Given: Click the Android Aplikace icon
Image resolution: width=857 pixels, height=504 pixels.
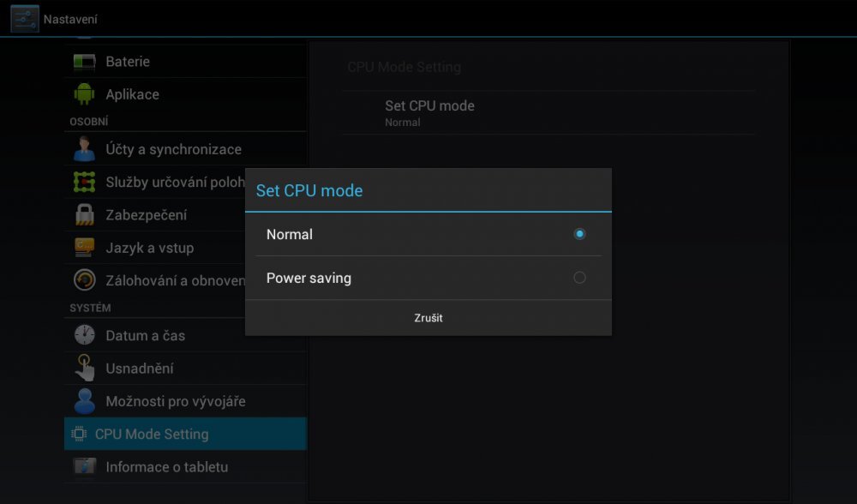Looking at the screenshot, I should click(x=84, y=94).
